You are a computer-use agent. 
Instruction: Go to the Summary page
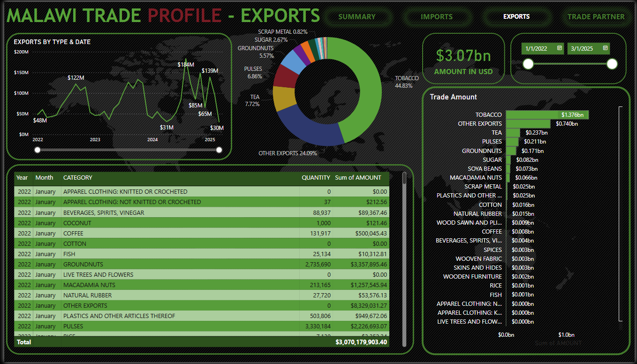click(x=357, y=17)
